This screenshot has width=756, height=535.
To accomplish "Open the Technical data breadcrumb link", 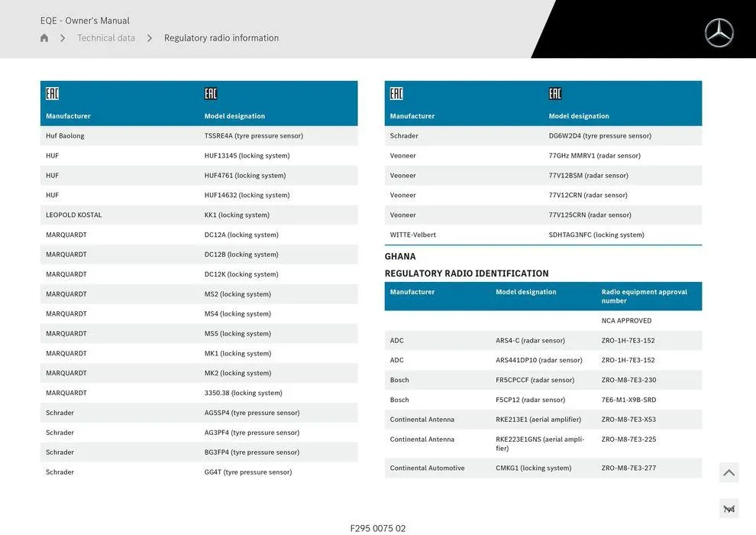I will 106,38.
